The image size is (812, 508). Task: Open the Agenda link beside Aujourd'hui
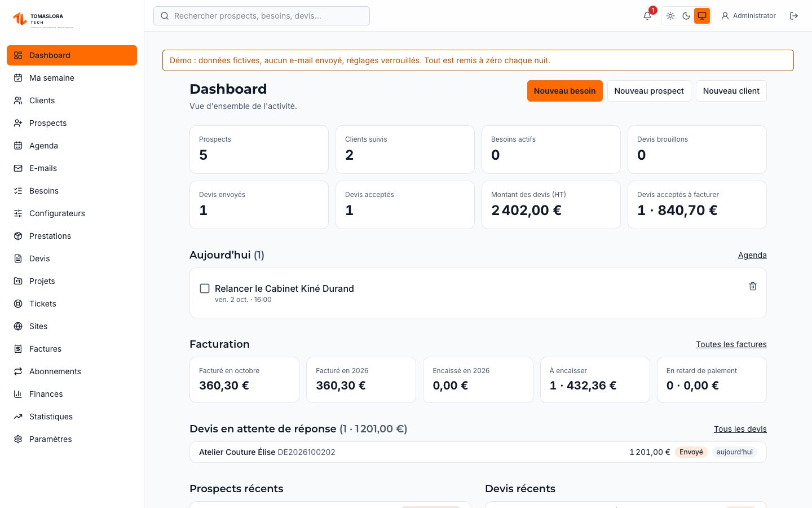coord(752,255)
